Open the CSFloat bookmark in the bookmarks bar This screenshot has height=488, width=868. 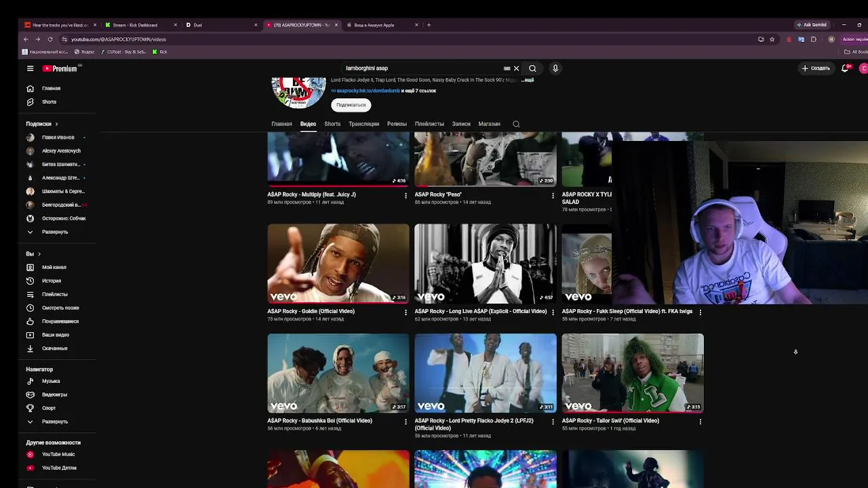point(123,52)
